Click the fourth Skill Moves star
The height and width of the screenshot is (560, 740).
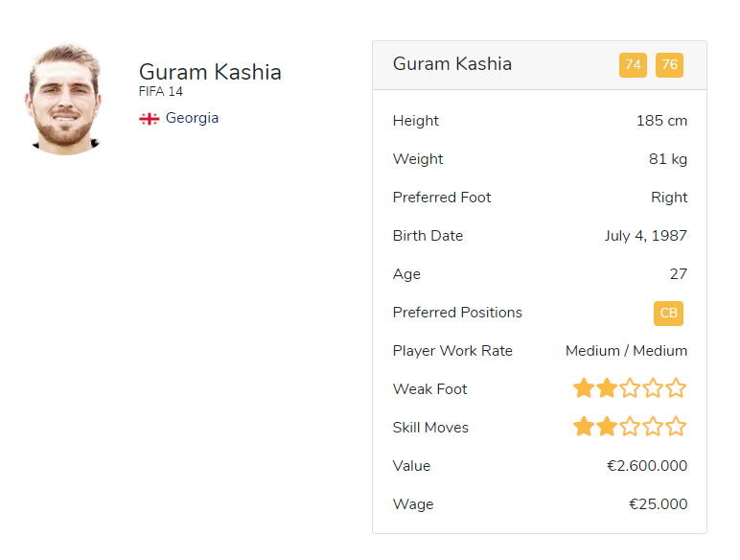(653, 427)
